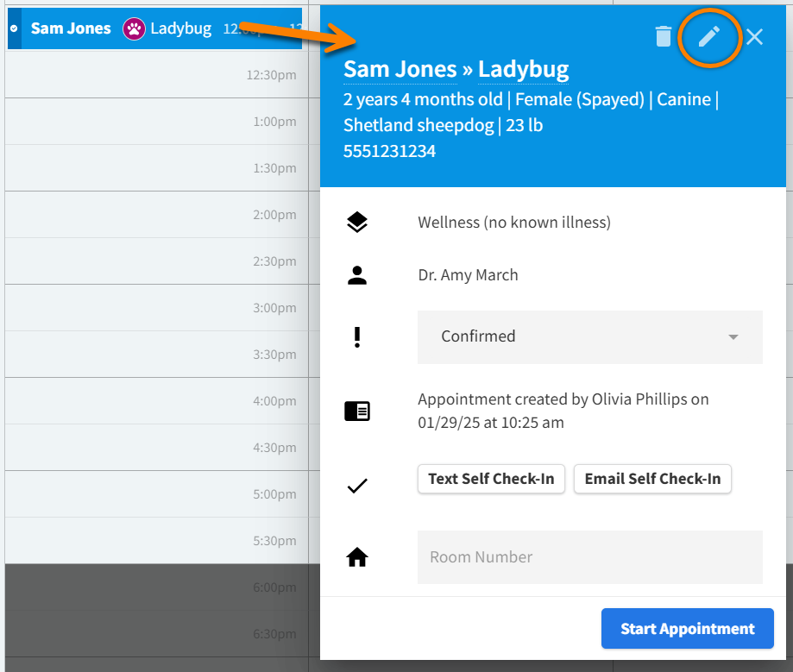Click the house room icon
Image resolution: width=793 pixels, height=672 pixels.
357,557
